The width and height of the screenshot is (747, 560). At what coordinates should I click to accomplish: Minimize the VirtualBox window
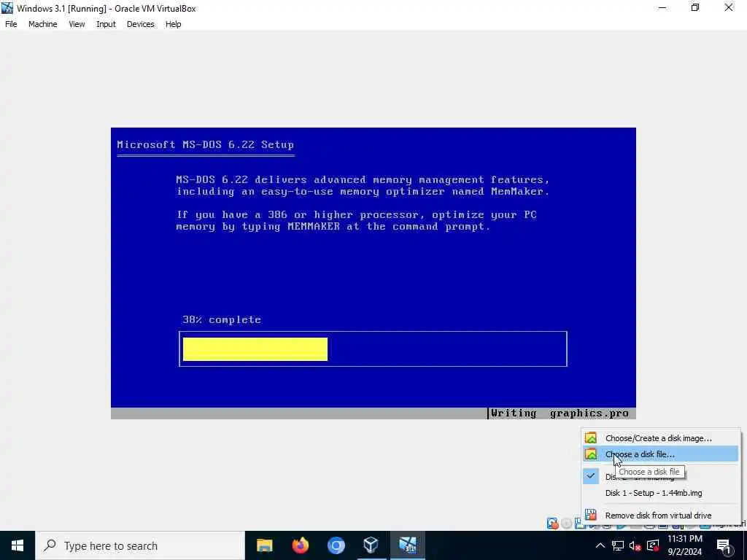pyautogui.click(x=662, y=8)
